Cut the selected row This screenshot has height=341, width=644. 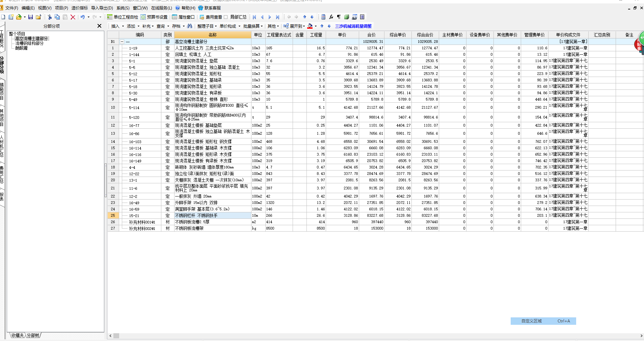pos(50,17)
